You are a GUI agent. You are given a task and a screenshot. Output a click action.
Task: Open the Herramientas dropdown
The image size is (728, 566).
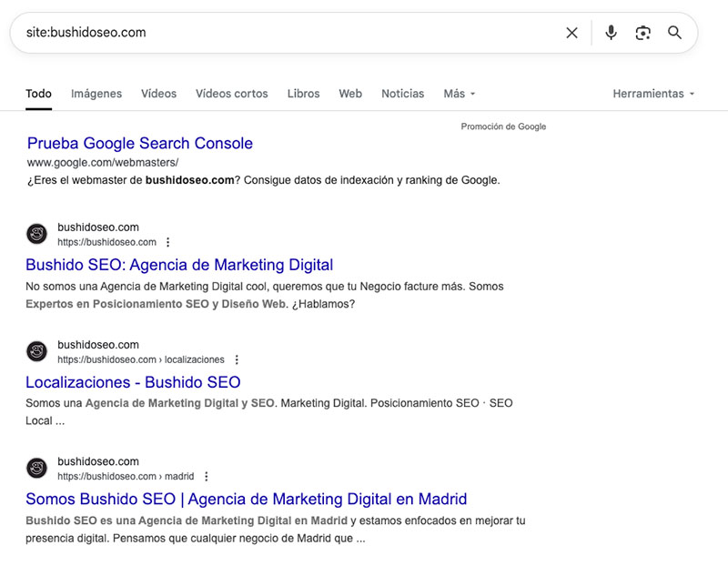tap(652, 94)
